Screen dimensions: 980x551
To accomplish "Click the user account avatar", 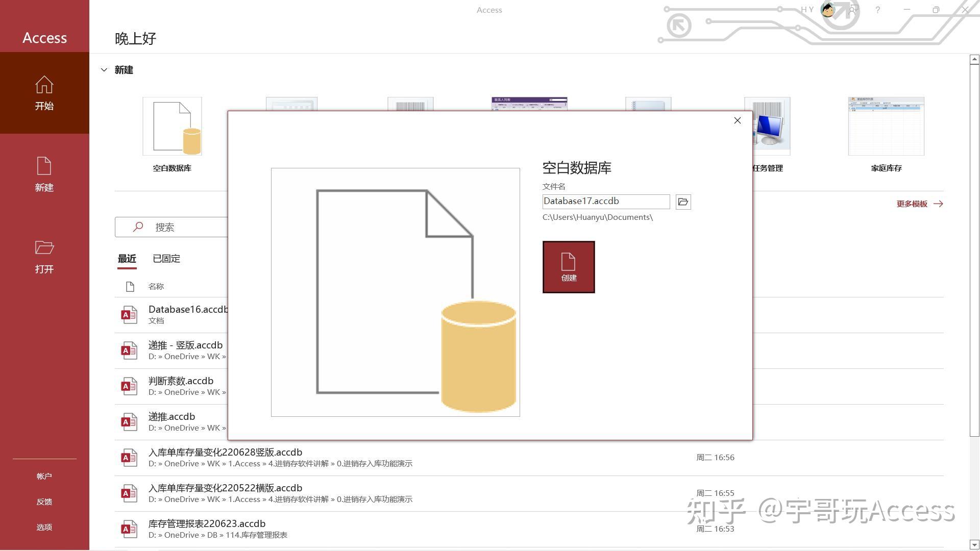I will click(827, 10).
